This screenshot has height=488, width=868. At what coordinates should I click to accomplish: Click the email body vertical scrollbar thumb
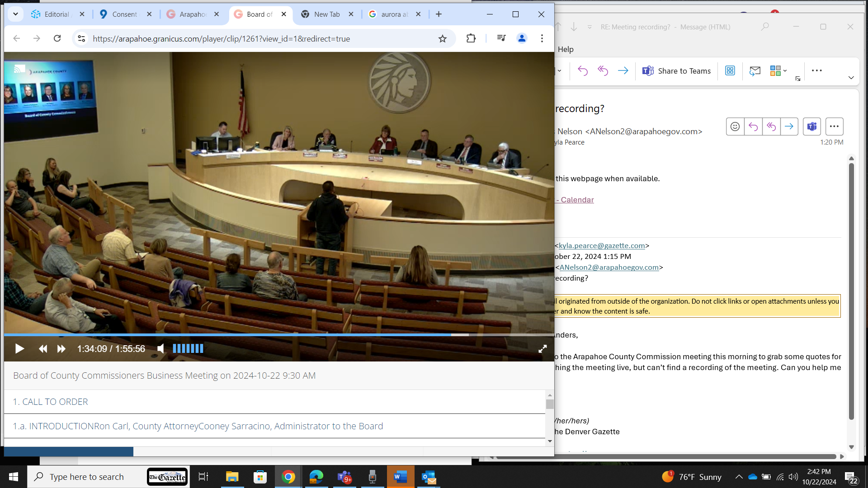851,291
